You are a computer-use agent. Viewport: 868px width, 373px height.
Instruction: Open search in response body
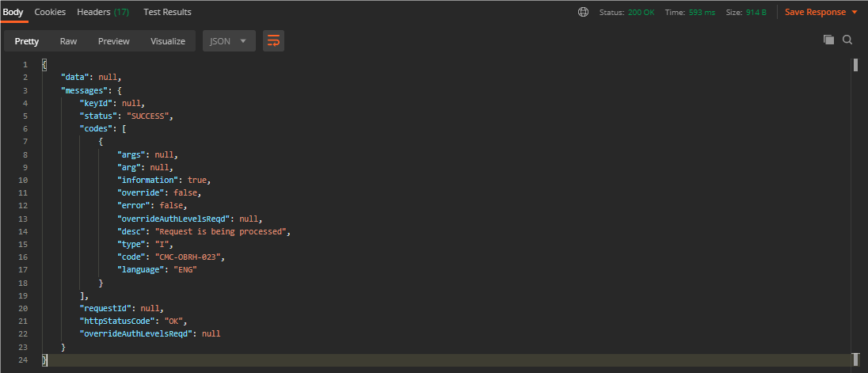[847, 40]
